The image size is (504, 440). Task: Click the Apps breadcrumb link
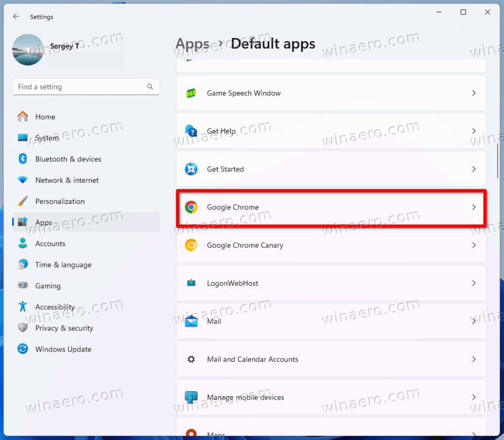click(192, 44)
